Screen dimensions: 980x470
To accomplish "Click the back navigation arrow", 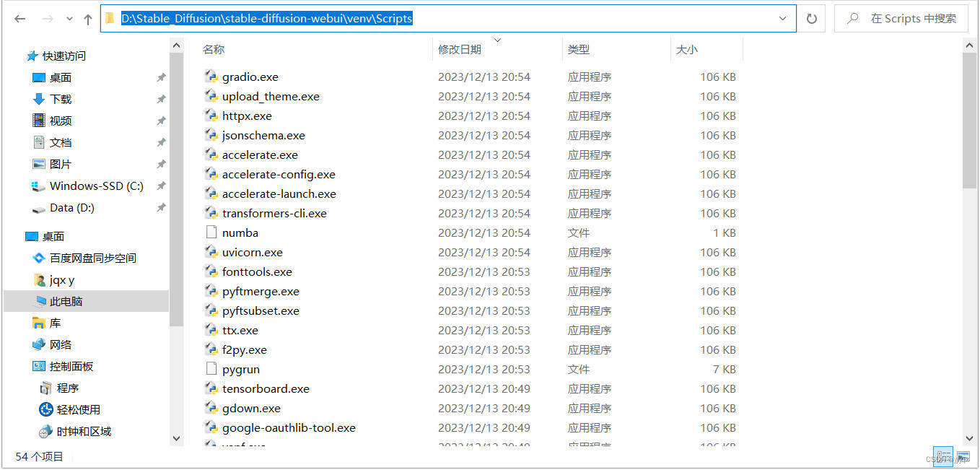I will [19, 19].
